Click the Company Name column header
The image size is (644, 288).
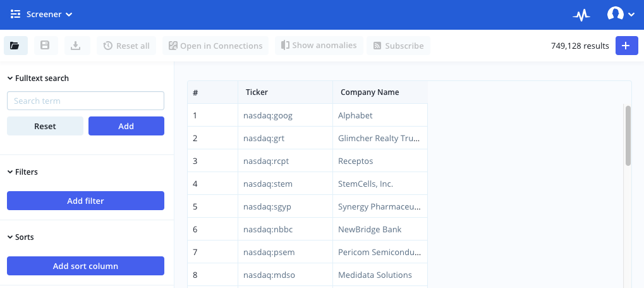[x=380, y=92]
